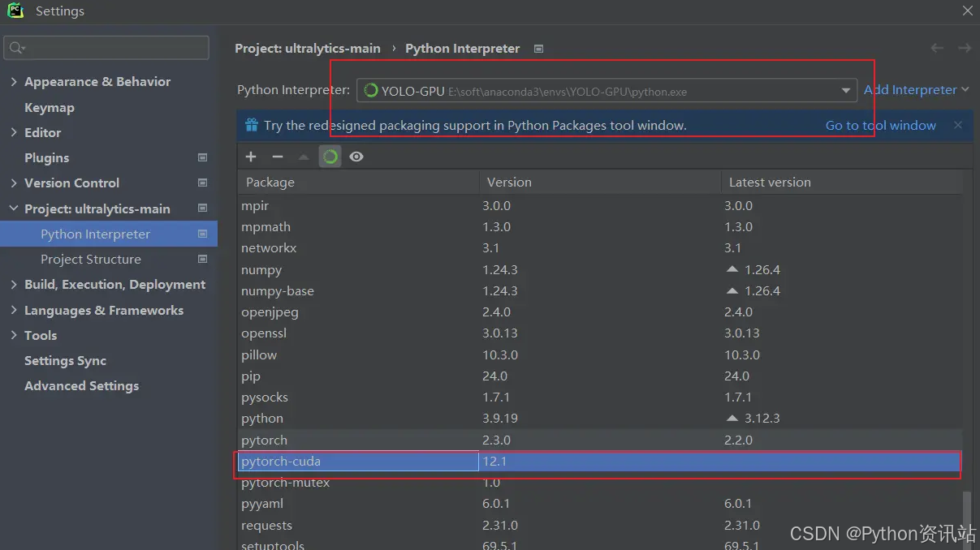Click the upgrade arrow beside numpy-base 1.26.4
980x550 pixels.
[x=732, y=290]
